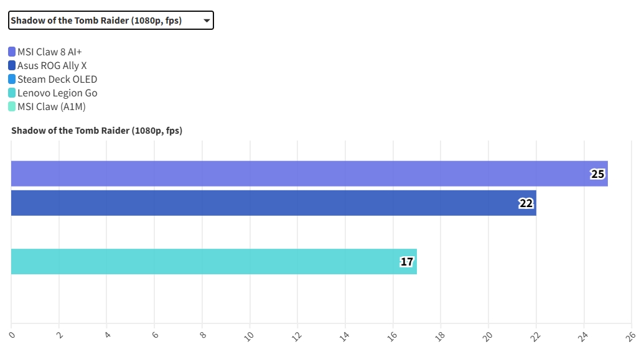
Task: Toggle the MSI Claw (A1M) legend label
Action: tap(52, 106)
